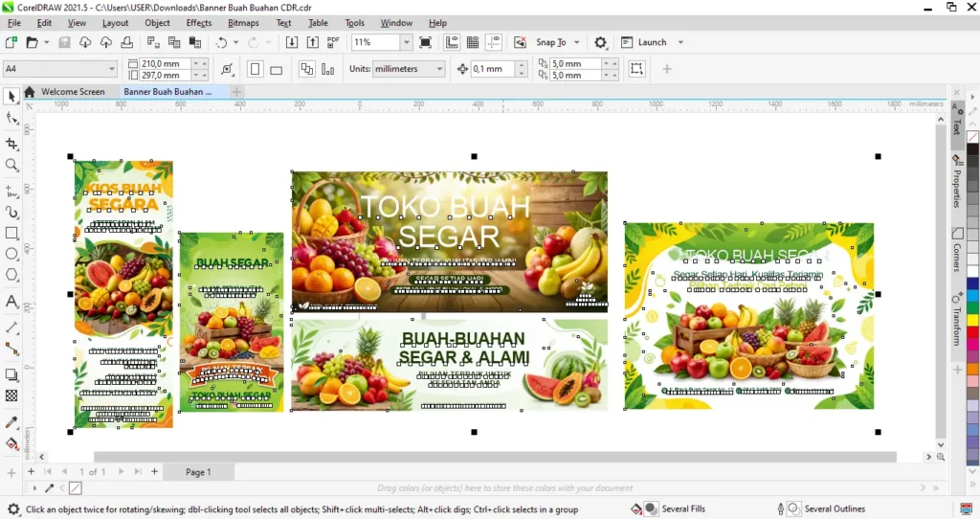Click the Print icon

coord(127,42)
